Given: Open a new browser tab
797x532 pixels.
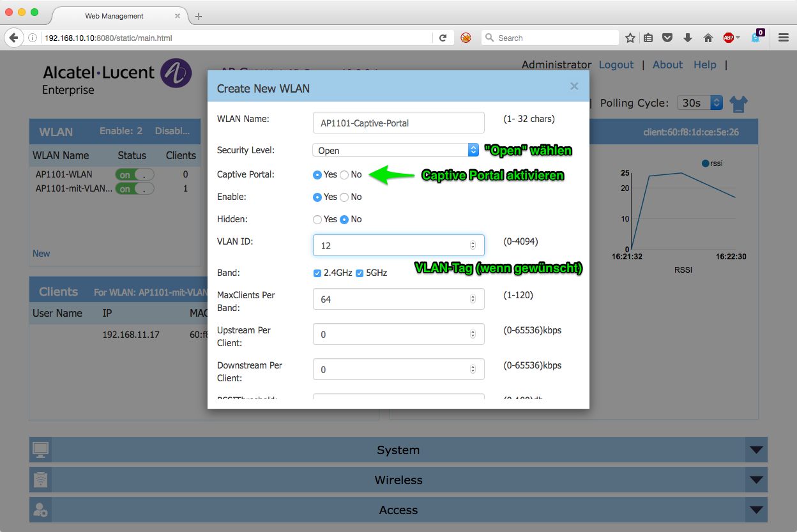Looking at the screenshot, I should [199, 16].
